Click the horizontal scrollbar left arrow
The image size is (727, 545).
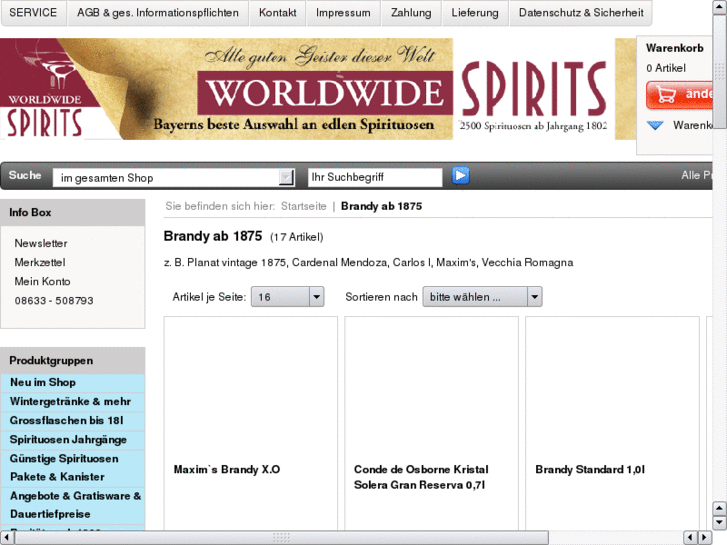[x=7, y=538]
